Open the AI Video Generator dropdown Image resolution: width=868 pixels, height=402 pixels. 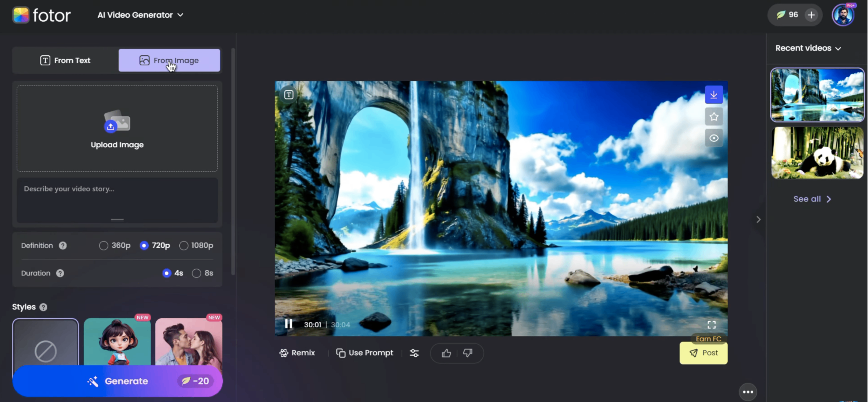pos(140,15)
